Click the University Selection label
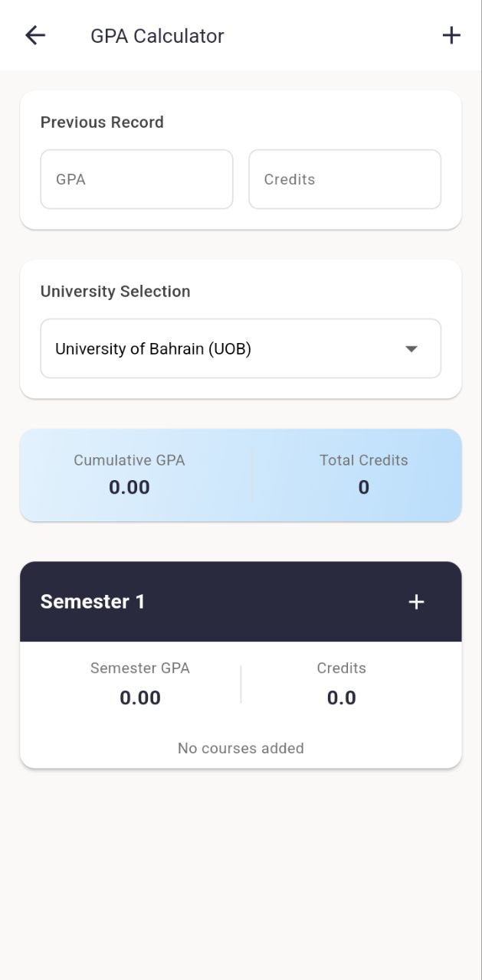The height and width of the screenshot is (980, 482). (115, 291)
